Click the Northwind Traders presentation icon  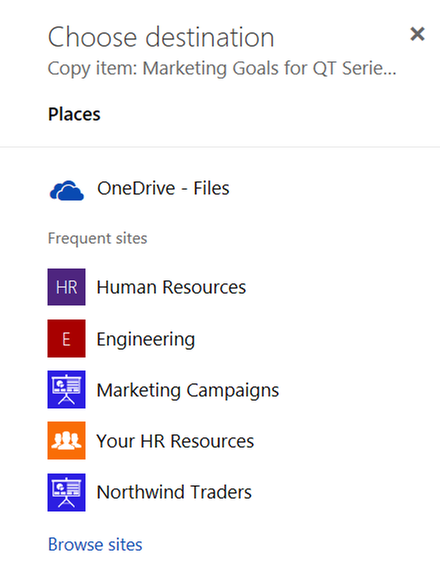pos(66,492)
